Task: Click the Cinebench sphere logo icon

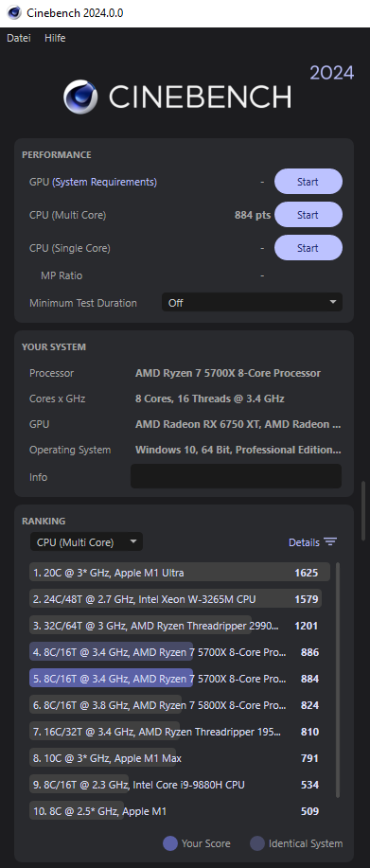Action: click(x=80, y=97)
